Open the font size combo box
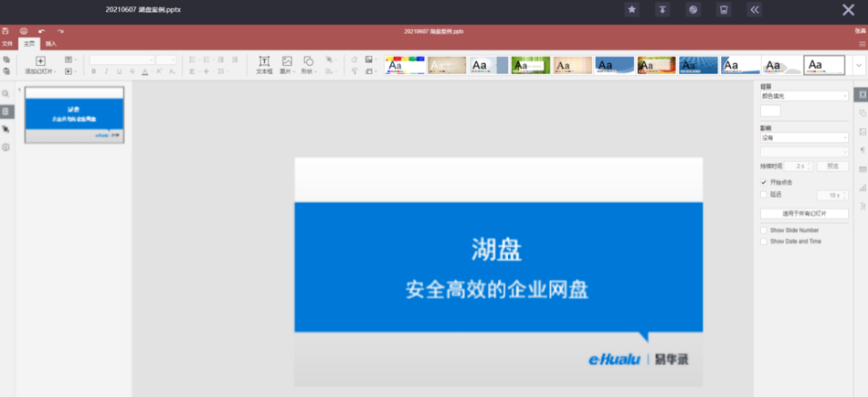This screenshot has height=397, width=868. pos(166,59)
